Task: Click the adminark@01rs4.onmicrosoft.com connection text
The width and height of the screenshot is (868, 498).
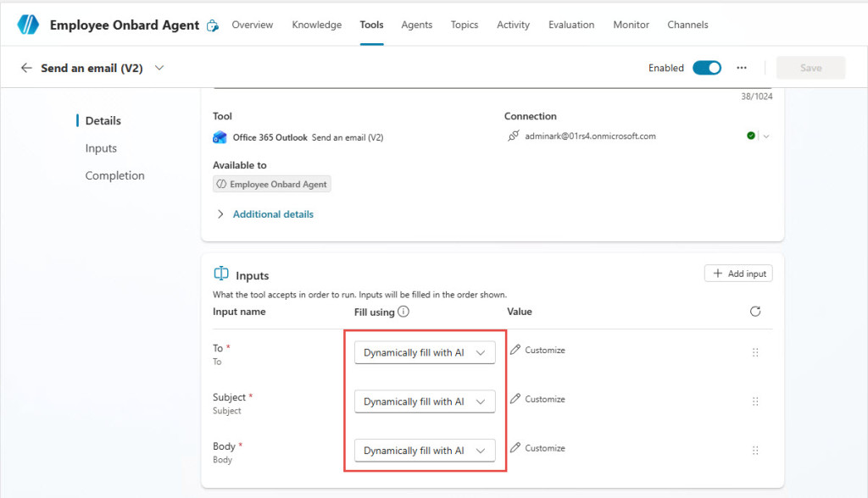Action: pos(590,136)
